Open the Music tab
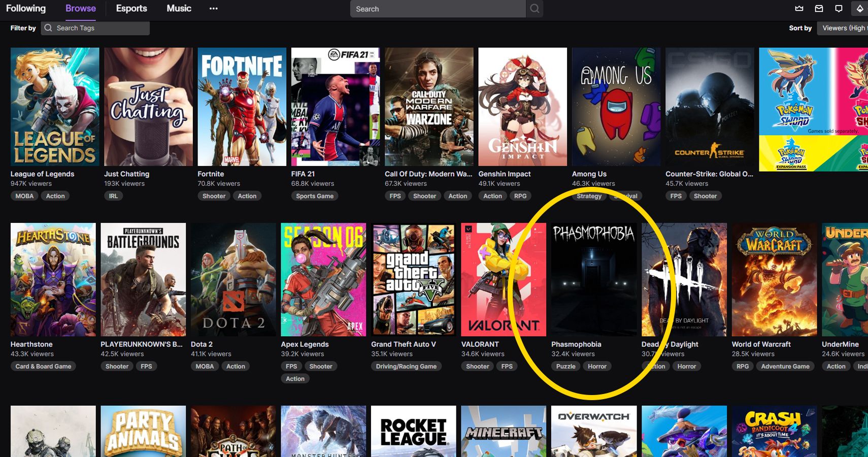Viewport: 868px width, 457px height. (179, 9)
